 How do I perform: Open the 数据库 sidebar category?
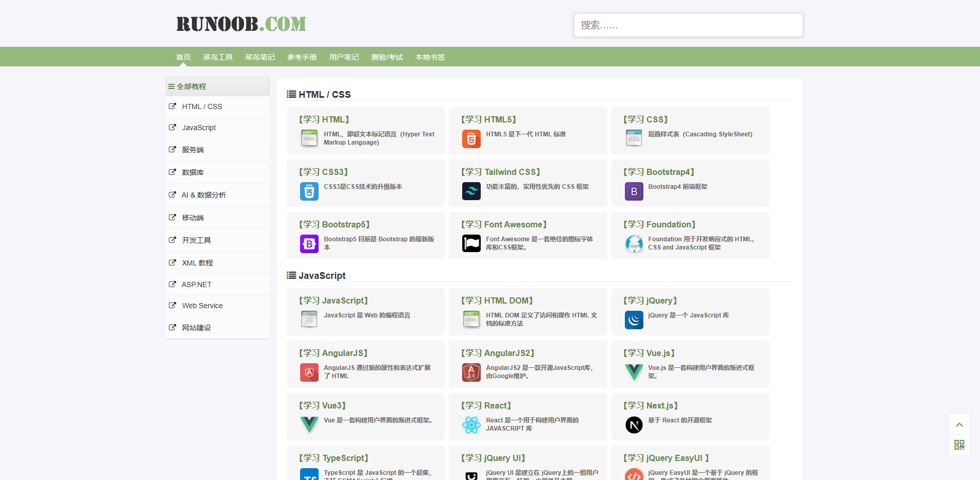click(x=192, y=172)
